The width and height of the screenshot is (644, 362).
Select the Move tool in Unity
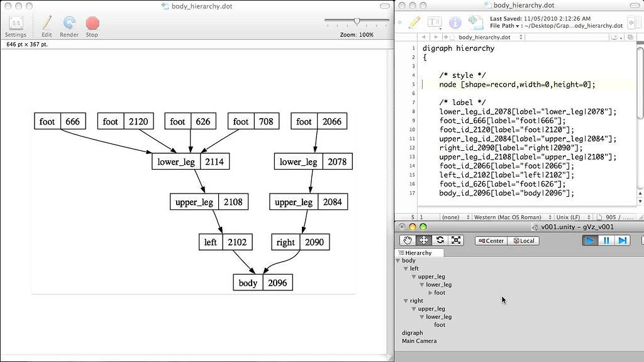pos(423,239)
